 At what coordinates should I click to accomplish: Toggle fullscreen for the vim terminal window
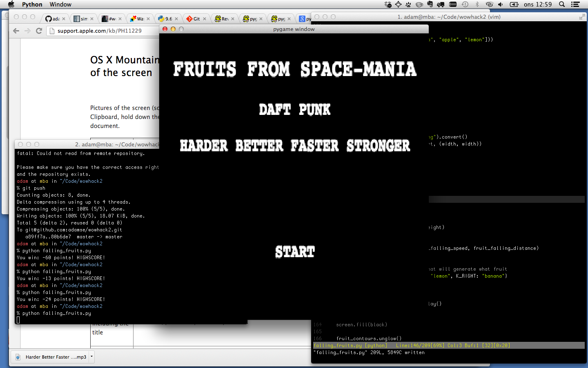[582, 17]
